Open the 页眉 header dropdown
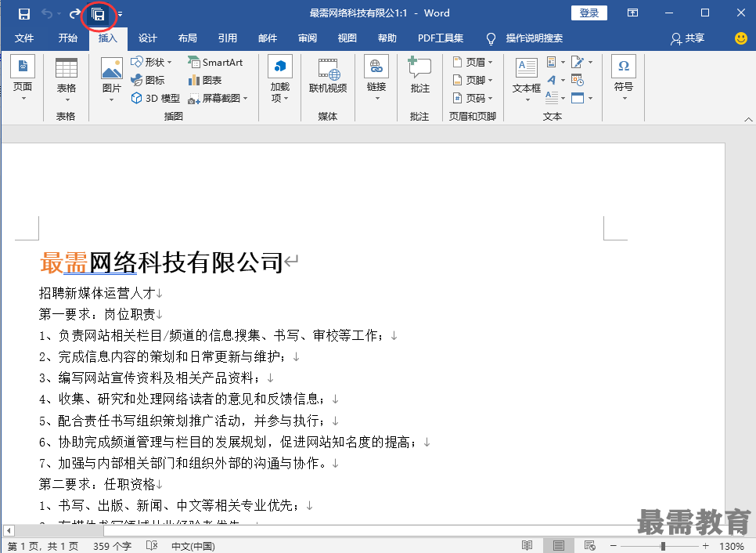 tap(473, 62)
